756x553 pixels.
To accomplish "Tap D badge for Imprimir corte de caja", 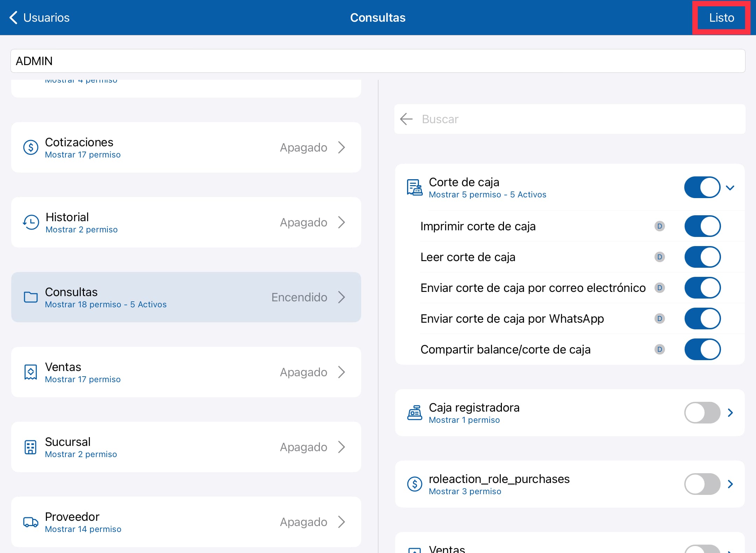I will 659,226.
